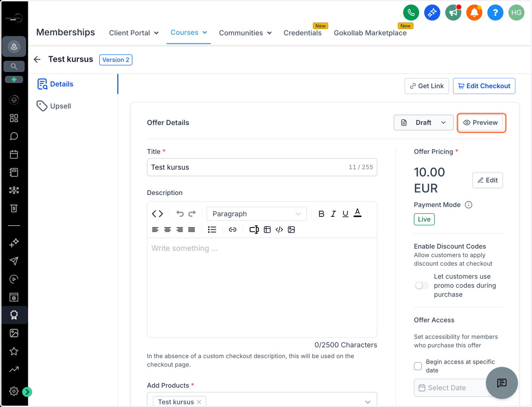Click the green lightning bolt quick-actions icon
Viewport: 532px width, 407px height.
pyautogui.click(x=14, y=79)
